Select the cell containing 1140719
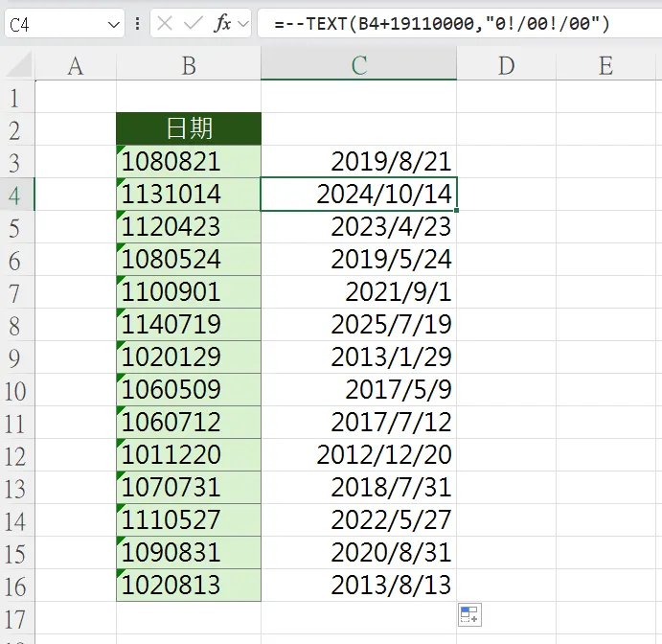This screenshot has height=644, width=662. click(x=189, y=324)
